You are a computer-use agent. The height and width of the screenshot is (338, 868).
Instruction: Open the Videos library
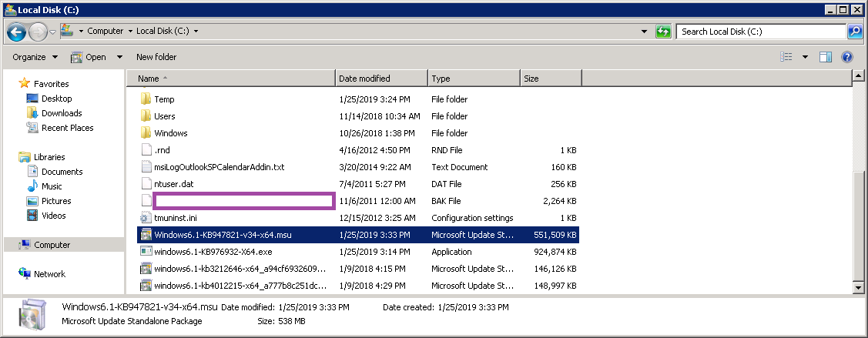[54, 216]
